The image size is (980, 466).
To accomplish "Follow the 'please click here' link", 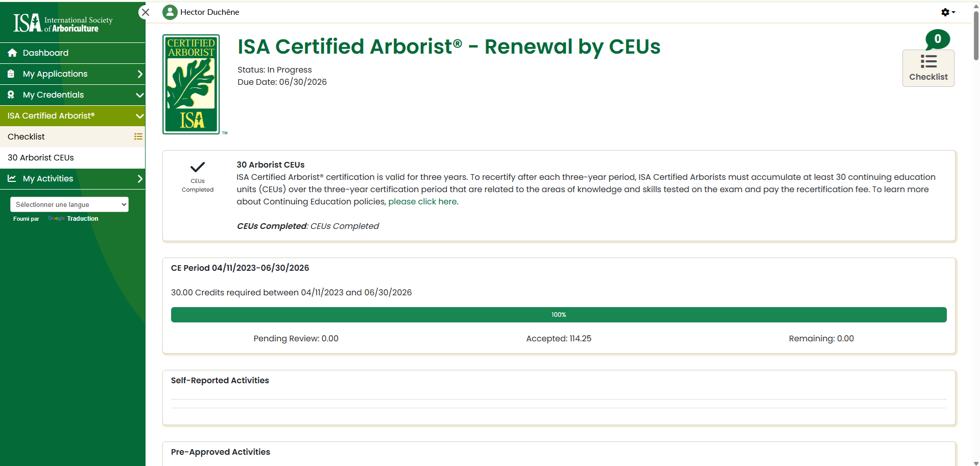I will [x=422, y=202].
